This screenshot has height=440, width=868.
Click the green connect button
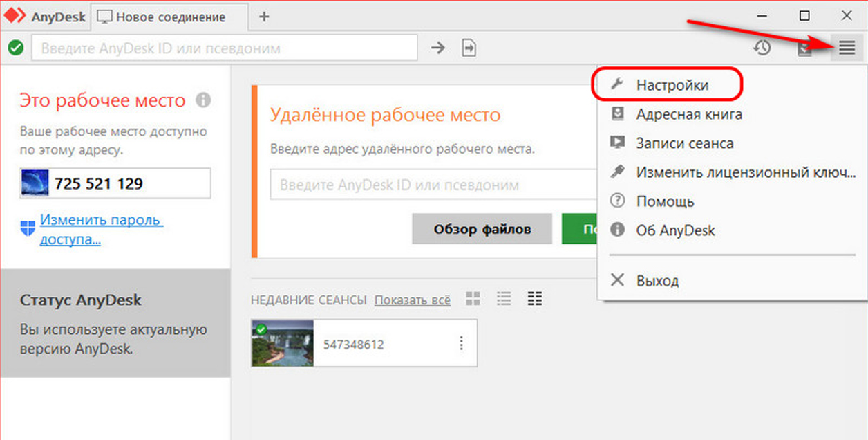[579, 228]
